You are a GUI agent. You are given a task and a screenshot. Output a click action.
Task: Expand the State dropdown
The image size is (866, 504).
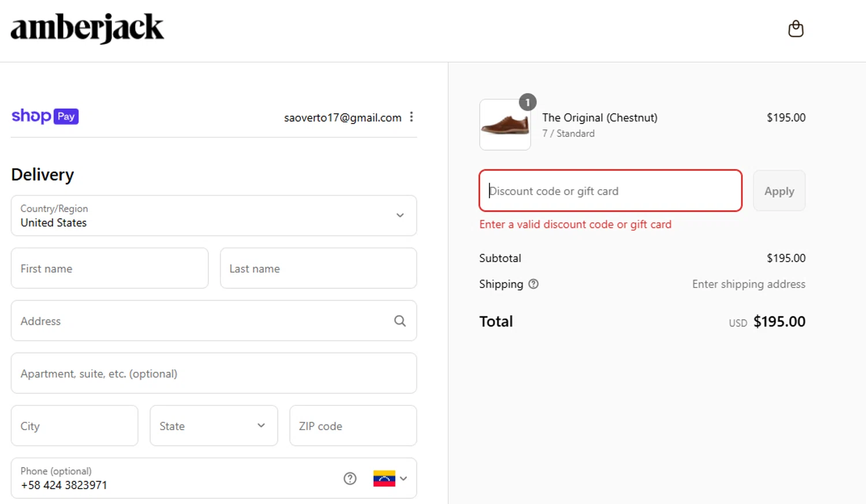pos(214,425)
